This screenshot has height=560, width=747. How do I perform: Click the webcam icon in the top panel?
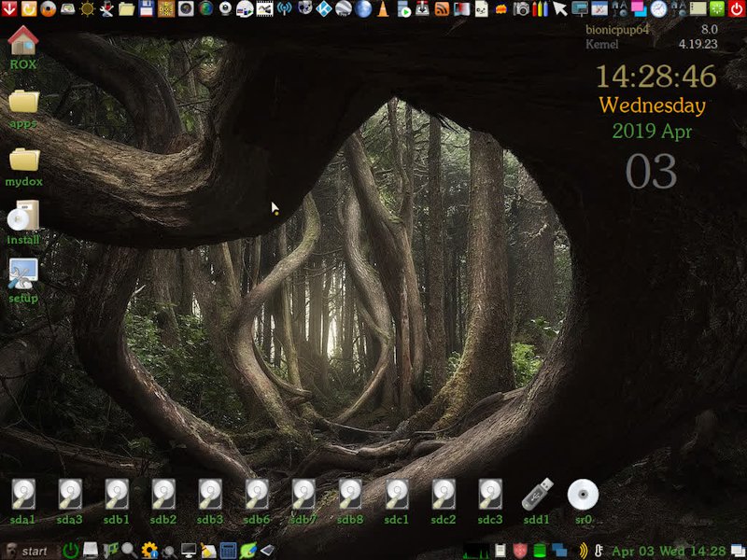(x=225, y=8)
